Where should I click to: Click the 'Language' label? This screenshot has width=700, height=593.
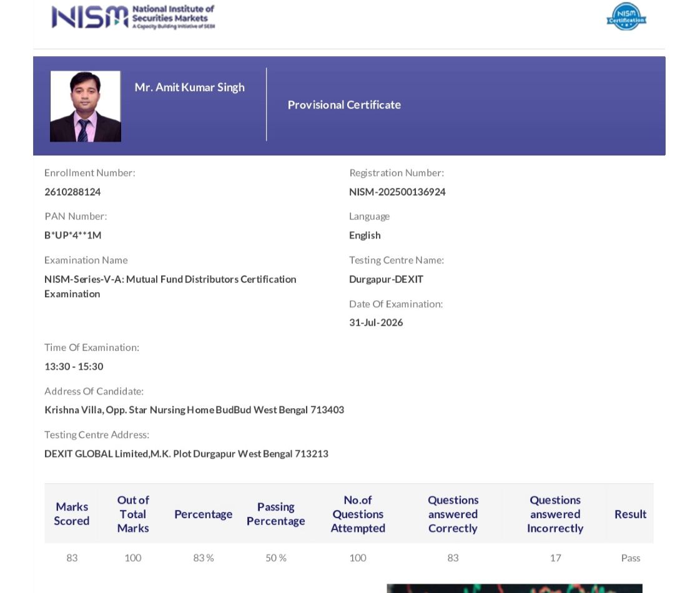[369, 217]
